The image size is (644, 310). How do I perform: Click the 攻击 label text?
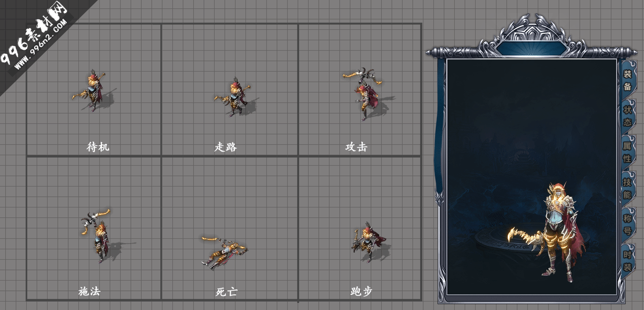point(356,147)
